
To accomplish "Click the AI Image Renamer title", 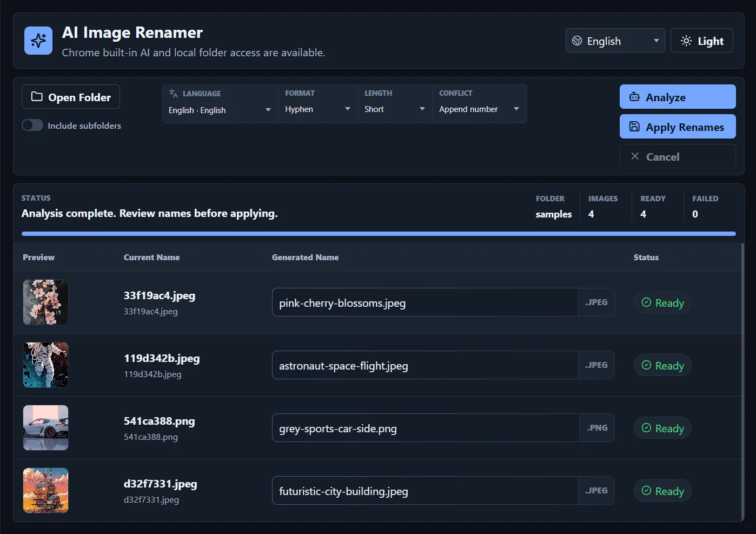I will click(132, 33).
